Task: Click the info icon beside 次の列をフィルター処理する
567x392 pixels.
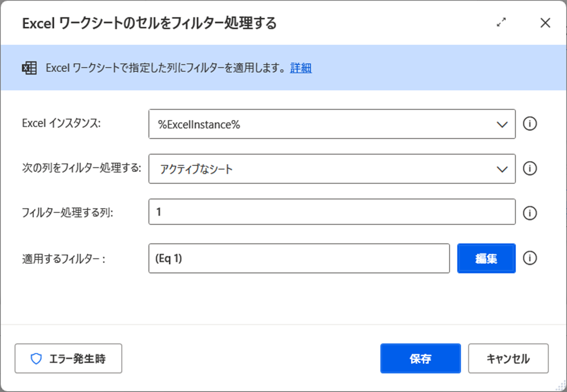Action: point(530,169)
